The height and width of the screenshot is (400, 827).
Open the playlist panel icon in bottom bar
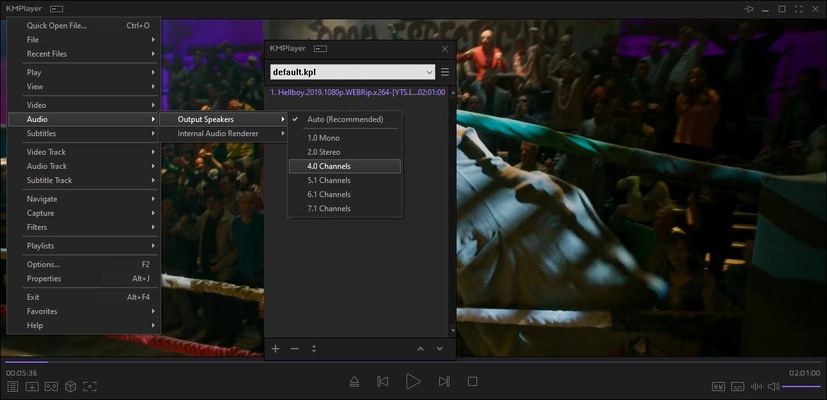12,386
